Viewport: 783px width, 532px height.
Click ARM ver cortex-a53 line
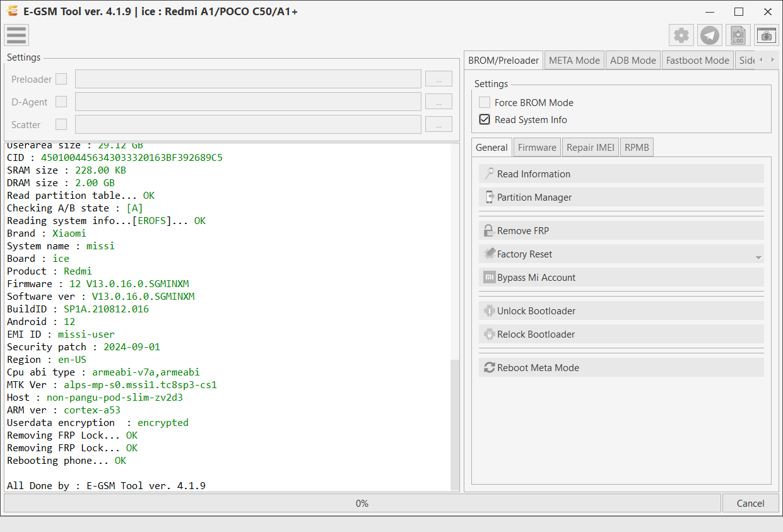63,410
